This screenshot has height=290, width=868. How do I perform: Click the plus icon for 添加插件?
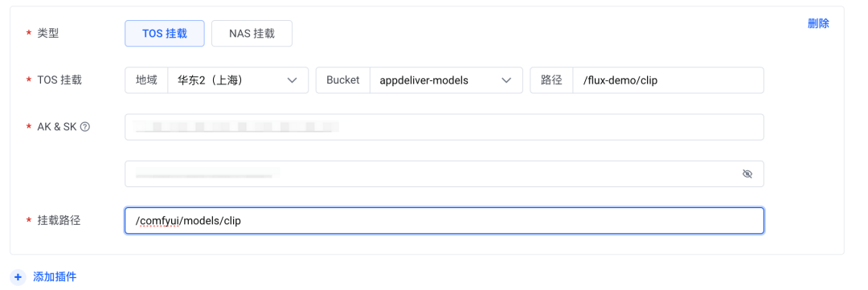pyautogui.click(x=18, y=276)
